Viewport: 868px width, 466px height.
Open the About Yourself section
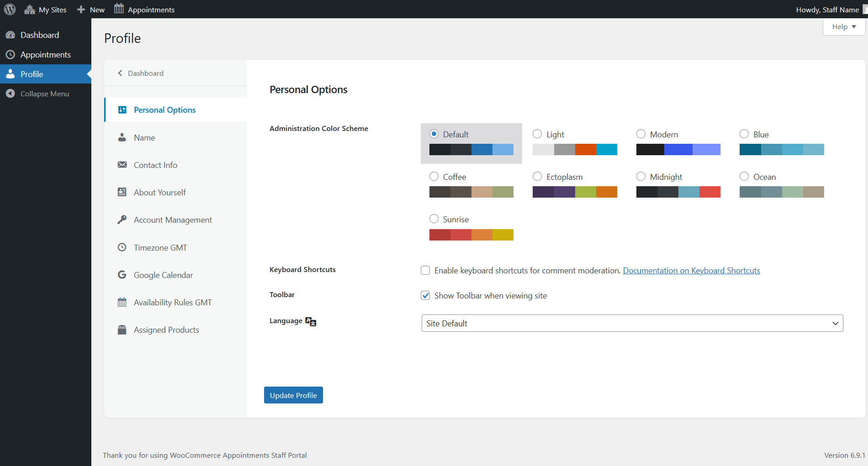pyautogui.click(x=159, y=192)
